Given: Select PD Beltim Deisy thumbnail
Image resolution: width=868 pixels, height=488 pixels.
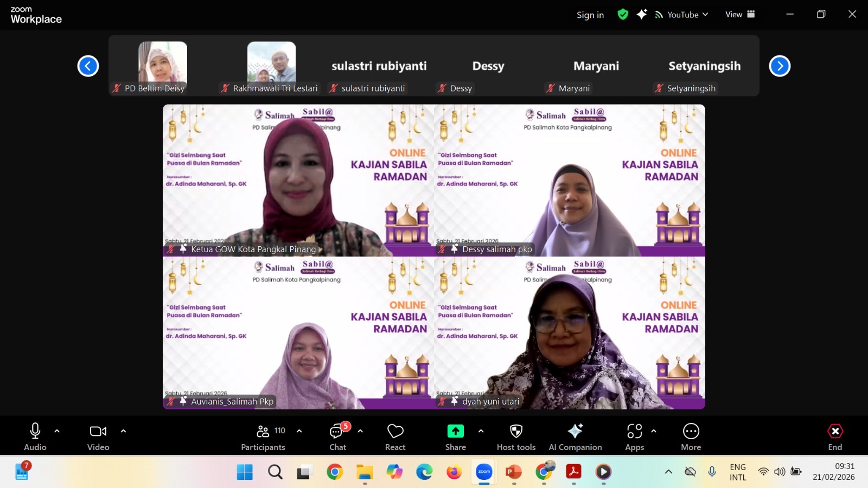Looking at the screenshot, I should (x=163, y=66).
